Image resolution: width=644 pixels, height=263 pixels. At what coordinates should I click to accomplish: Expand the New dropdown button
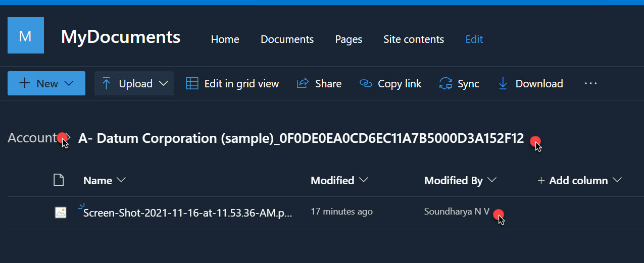click(46, 84)
